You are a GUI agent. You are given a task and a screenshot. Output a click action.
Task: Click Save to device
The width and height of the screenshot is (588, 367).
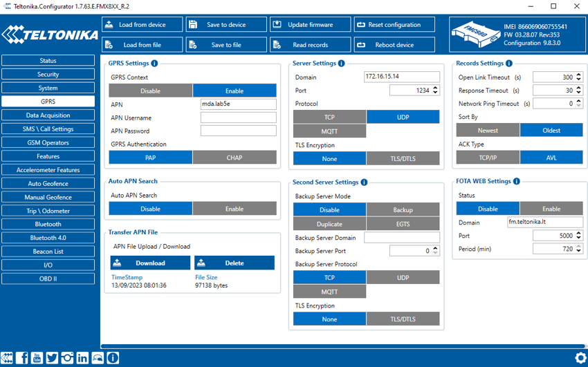226,24
